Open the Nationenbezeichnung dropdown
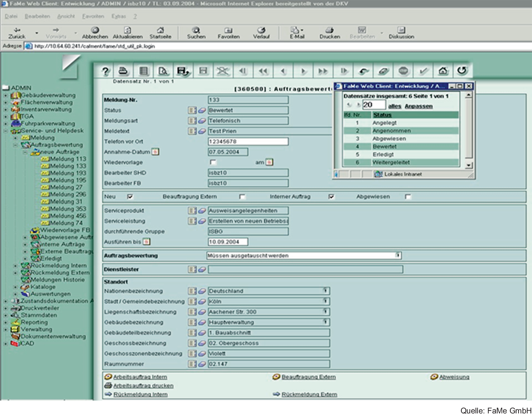Image resolution: width=532 pixels, height=416 pixels. (x=326, y=291)
